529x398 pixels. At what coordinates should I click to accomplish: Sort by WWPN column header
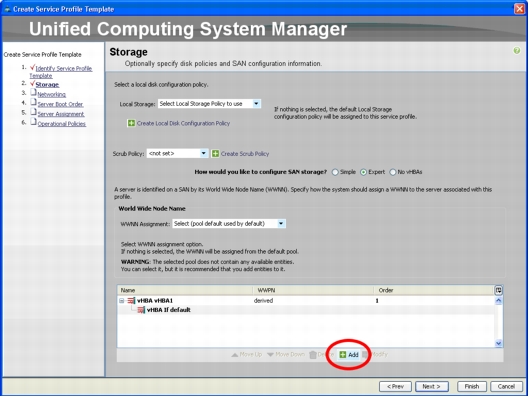(x=313, y=290)
